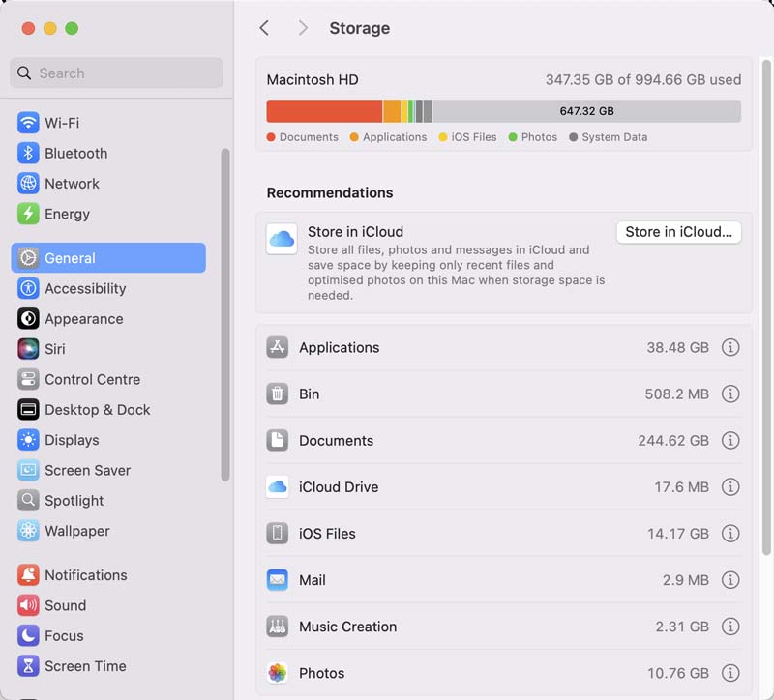Click the Accessibility sidebar icon
Screen dimensions: 774x700
28,288
